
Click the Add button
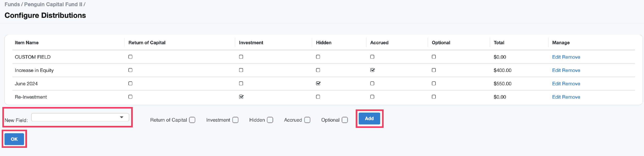369,118
